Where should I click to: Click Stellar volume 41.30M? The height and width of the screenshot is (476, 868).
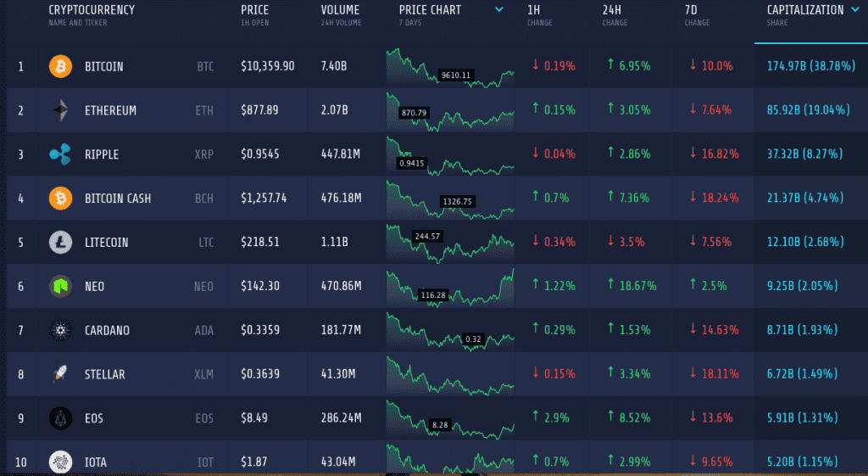click(338, 373)
